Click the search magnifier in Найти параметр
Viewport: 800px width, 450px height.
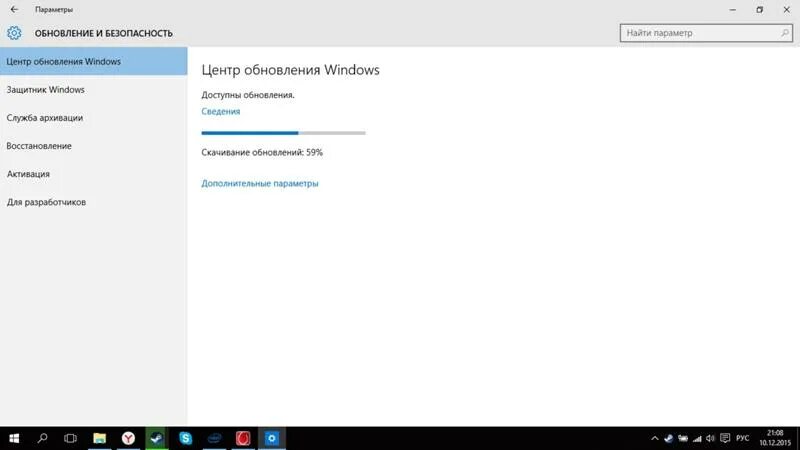(785, 33)
